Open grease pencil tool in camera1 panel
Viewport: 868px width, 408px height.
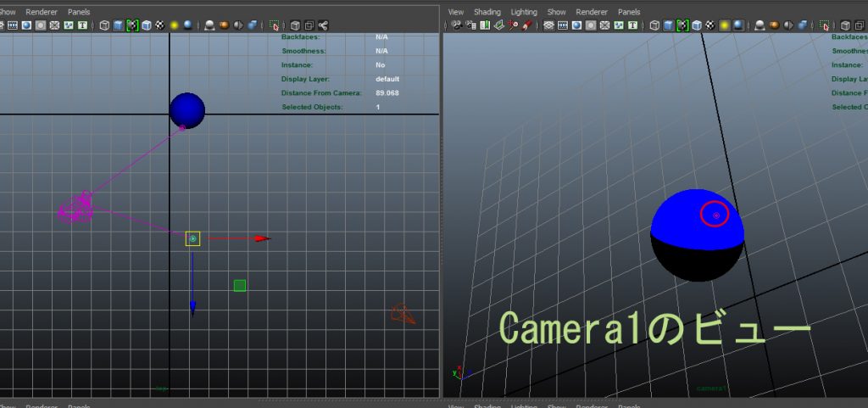point(527,25)
